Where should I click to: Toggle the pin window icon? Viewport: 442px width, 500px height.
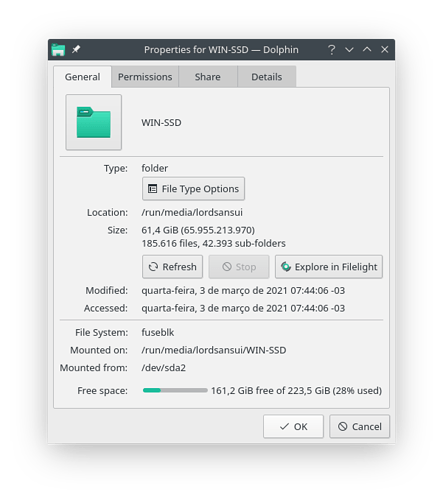point(76,50)
